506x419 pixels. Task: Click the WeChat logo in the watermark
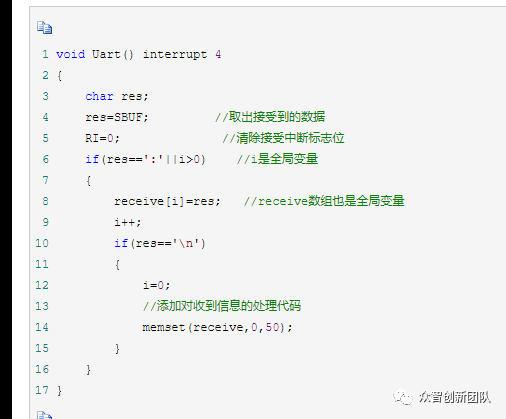coord(403,397)
